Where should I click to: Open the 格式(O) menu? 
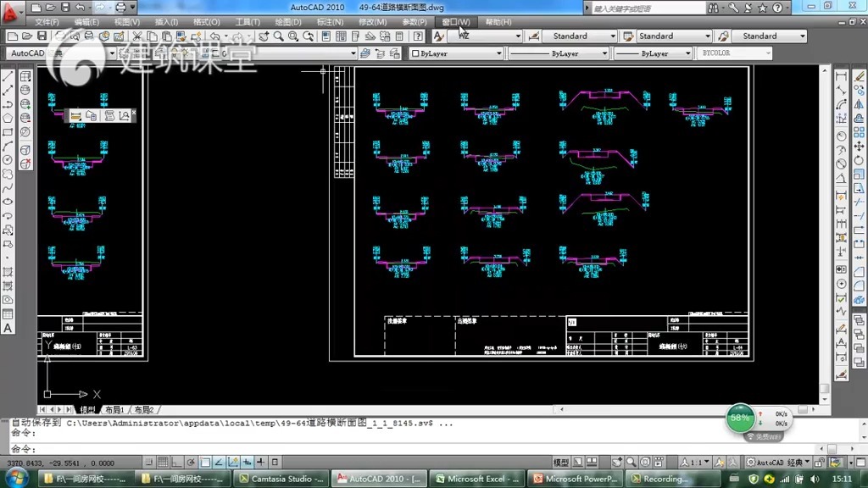(x=207, y=22)
